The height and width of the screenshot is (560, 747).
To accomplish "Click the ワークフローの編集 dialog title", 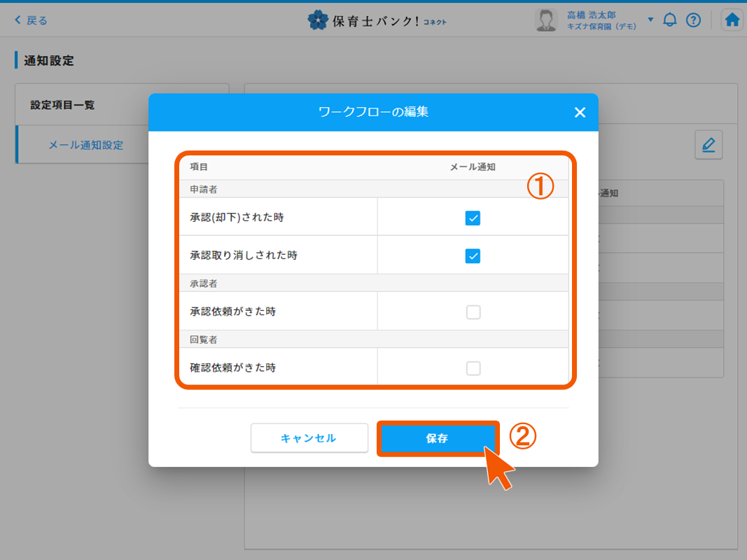I will point(373,112).
